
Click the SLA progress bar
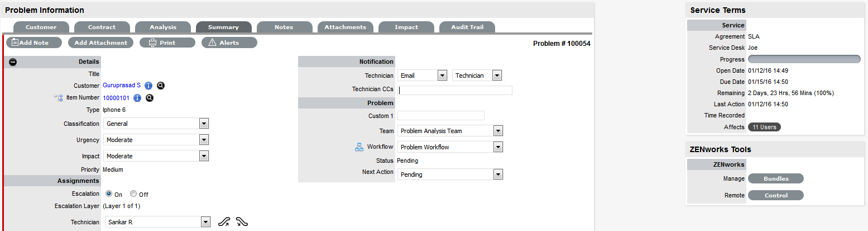click(804, 59)
